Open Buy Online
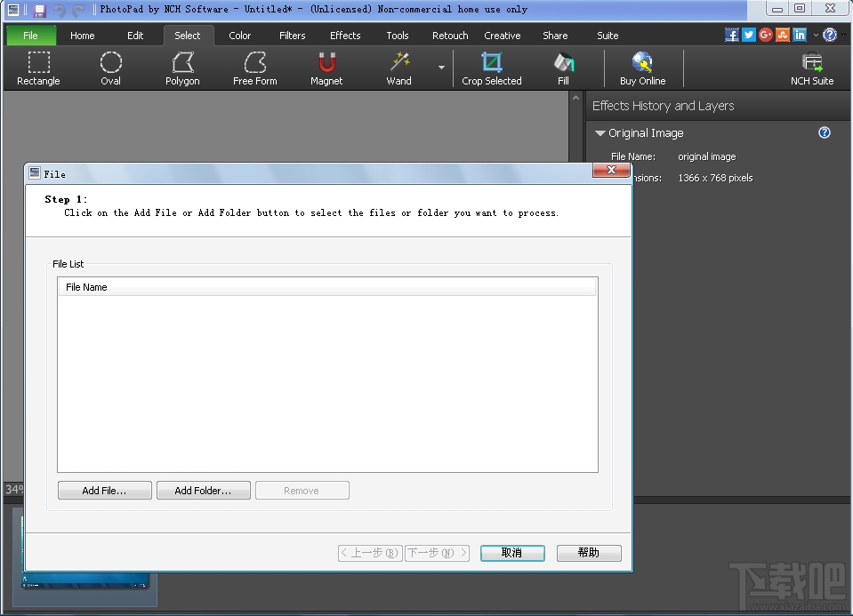Viewport: 853px width, 616px height. click(642, 67)
